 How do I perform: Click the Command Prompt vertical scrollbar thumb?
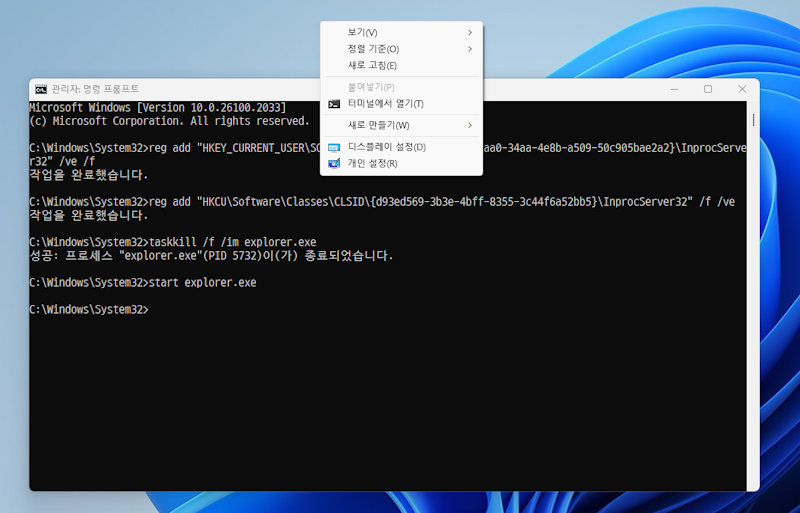point(753,120)
